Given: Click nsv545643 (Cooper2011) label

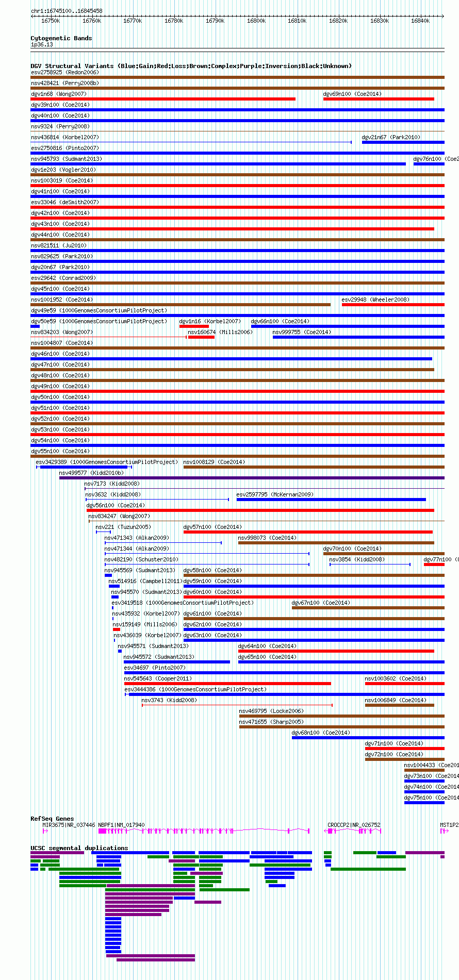Looking at the screenshot, I should pyautogui.click(x=158, y=678).
